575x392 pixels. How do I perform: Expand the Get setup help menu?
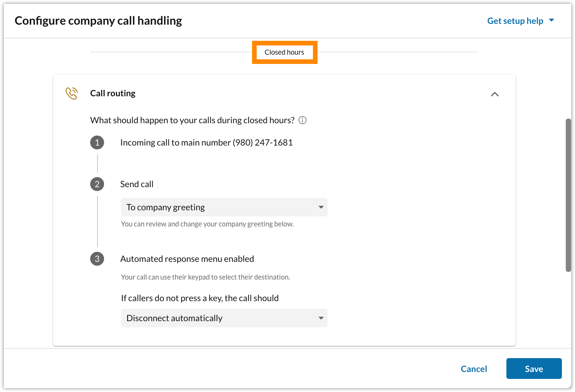click(515, 20)
